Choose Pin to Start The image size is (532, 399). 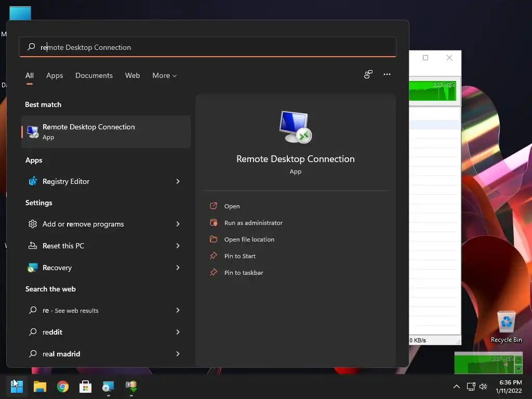click(x=240, y=256)
